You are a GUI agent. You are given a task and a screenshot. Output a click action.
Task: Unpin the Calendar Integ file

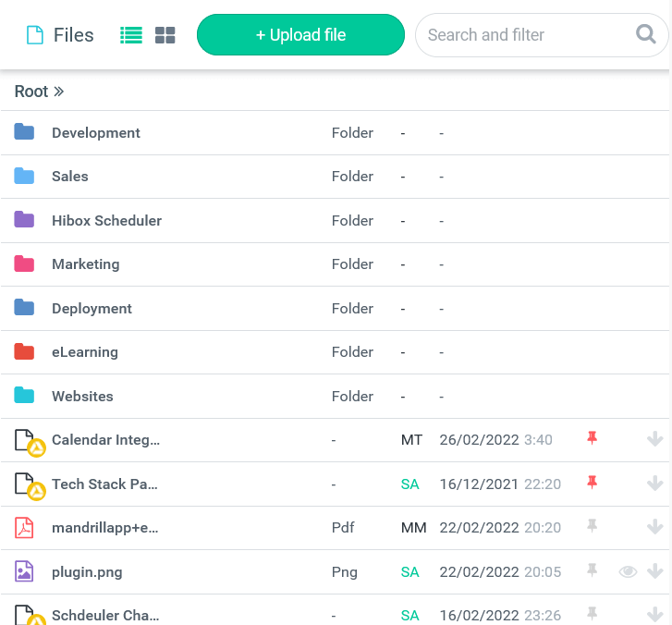[593, 438]
